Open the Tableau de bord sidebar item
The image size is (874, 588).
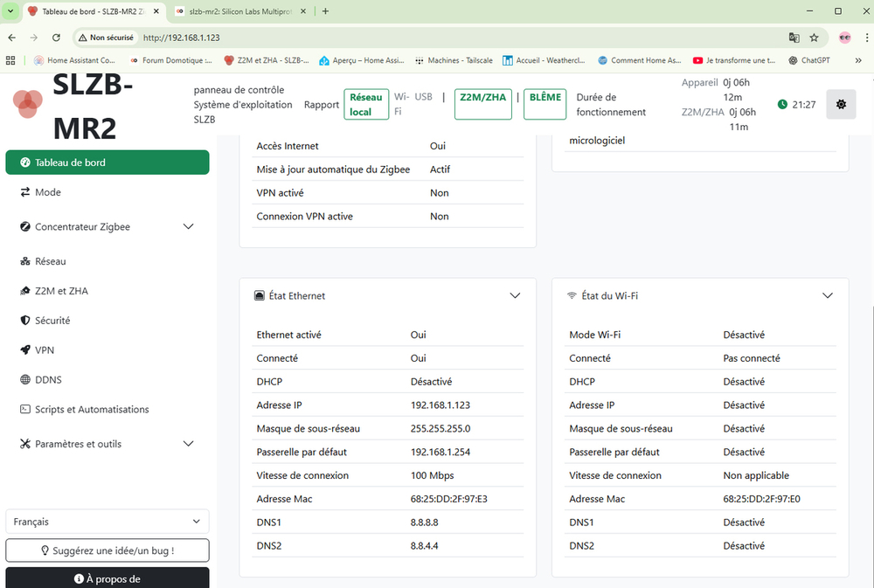108,163
